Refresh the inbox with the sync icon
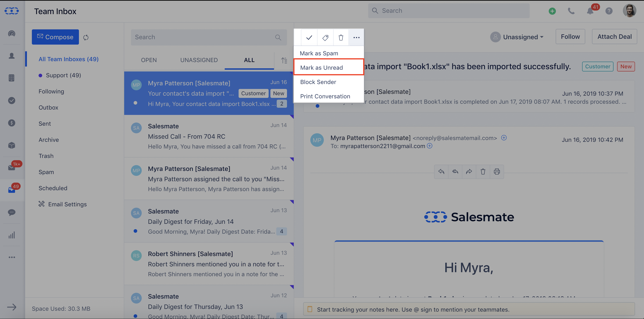The width and height of the screenshot is (644, 319). pos(86,38)
